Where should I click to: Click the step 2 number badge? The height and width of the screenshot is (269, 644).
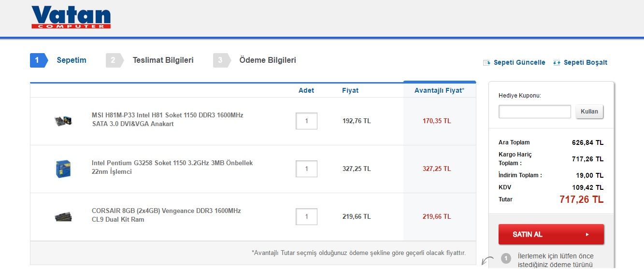pos(114,60)
